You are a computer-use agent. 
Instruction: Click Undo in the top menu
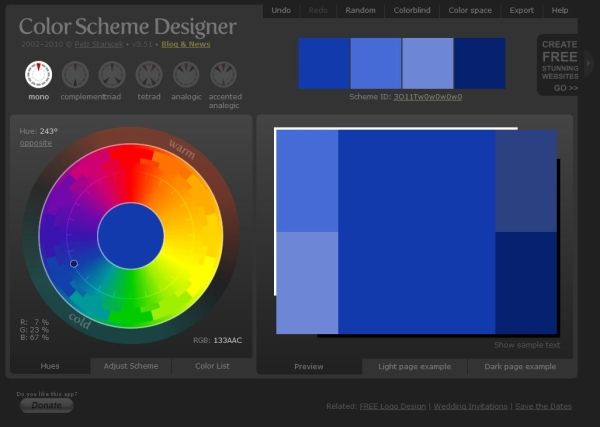point(281,10)
